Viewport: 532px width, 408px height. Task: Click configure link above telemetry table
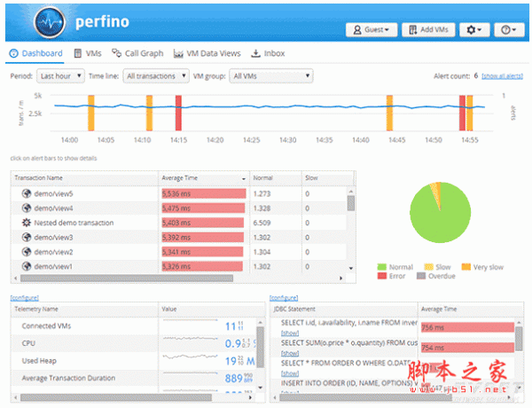25,298
